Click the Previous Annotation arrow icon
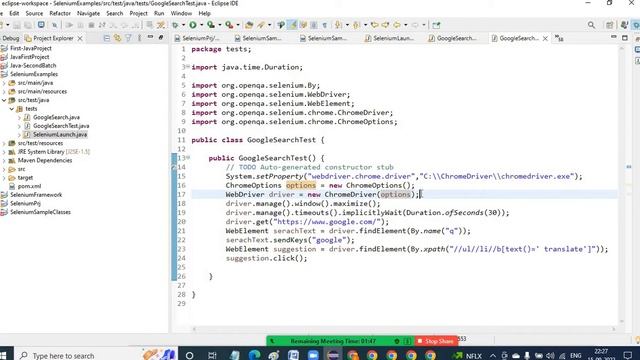 tap(356, 25)
